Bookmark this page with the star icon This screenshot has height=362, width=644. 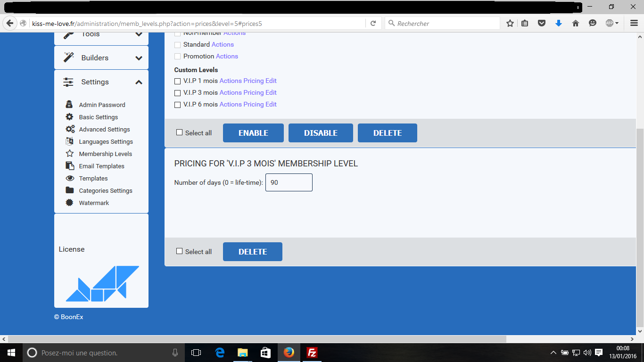tap(510, 23)
